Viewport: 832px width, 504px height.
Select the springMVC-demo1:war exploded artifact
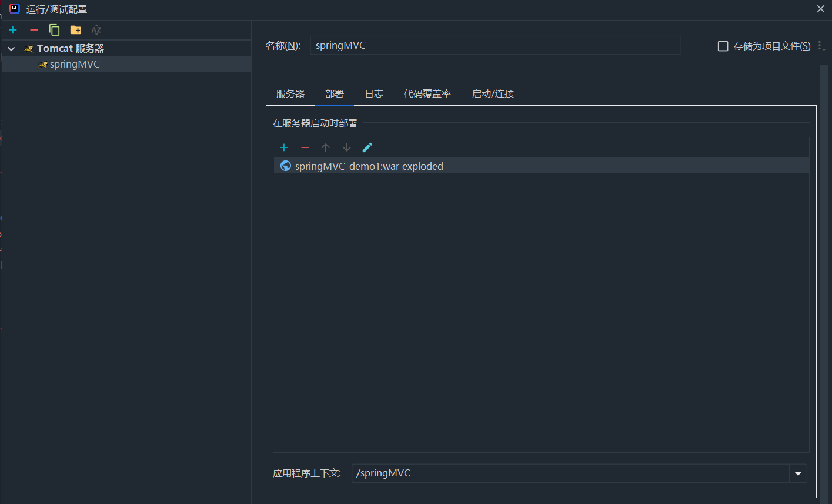point(369,166)
